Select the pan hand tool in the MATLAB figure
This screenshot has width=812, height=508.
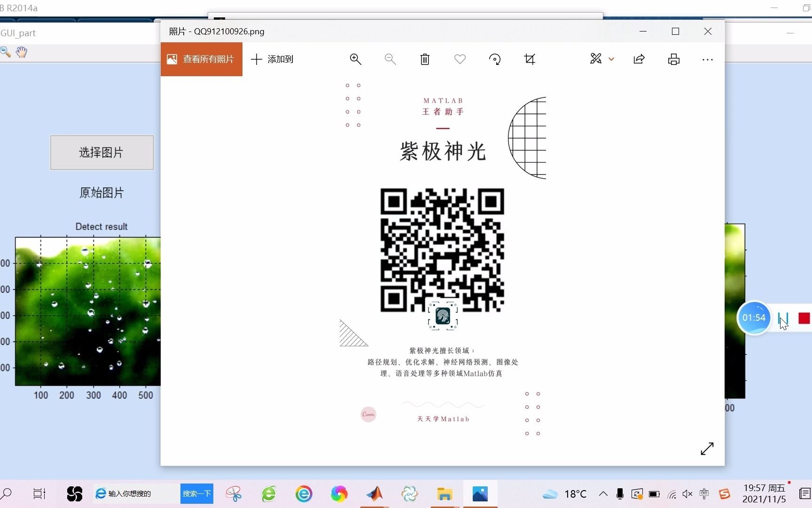pos(22,52)
